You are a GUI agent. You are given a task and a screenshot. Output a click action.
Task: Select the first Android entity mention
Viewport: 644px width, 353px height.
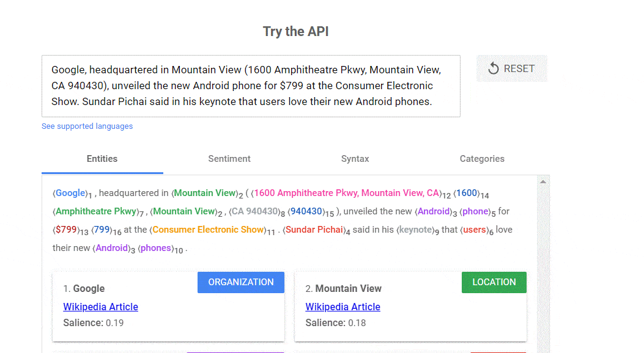[x=434, y=211]
